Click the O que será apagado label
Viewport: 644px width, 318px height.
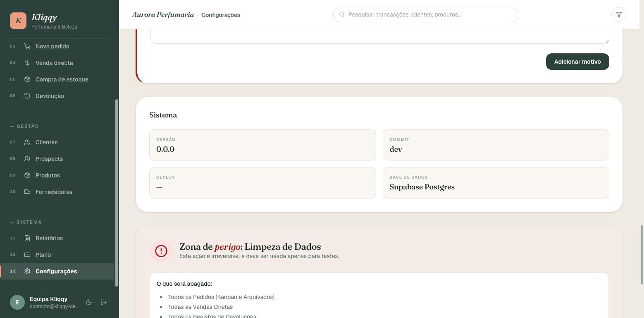(184, 284)
